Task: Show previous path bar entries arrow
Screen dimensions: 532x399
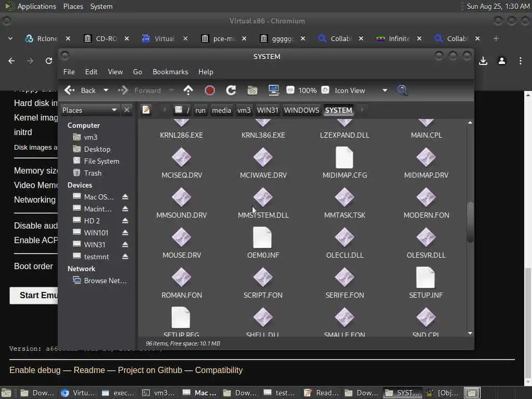Action: coord(165,110)
